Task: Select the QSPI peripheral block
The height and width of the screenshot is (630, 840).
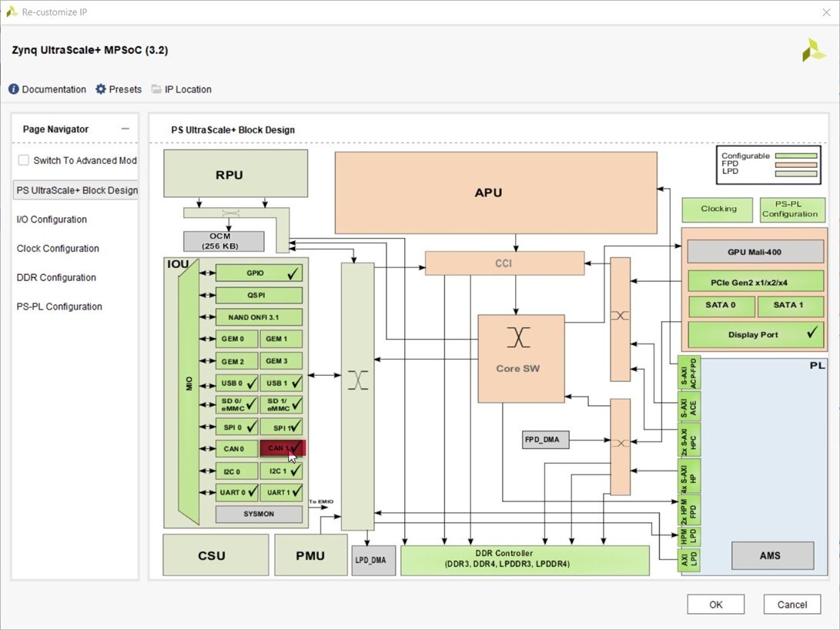Action: point(259,295)
